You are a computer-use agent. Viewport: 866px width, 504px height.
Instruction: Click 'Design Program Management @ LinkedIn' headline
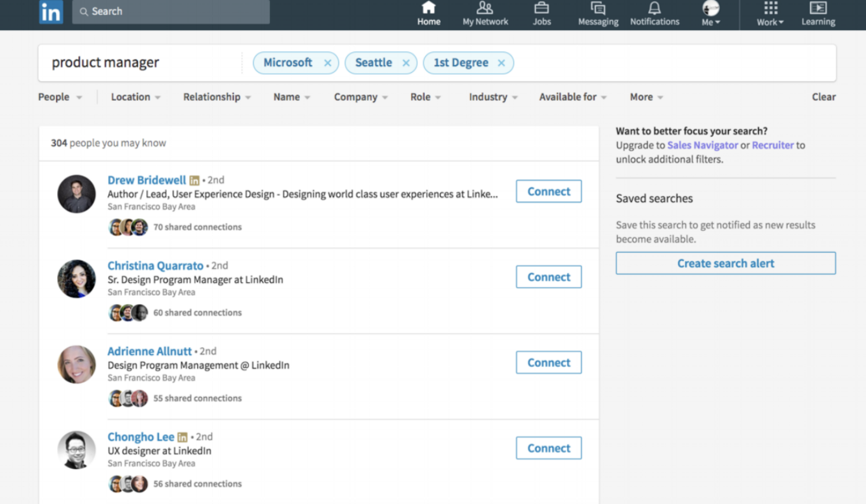coord(198,365)
